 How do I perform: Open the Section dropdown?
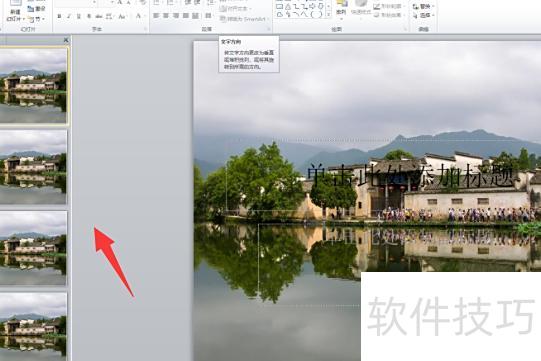[x=36, y=19]
